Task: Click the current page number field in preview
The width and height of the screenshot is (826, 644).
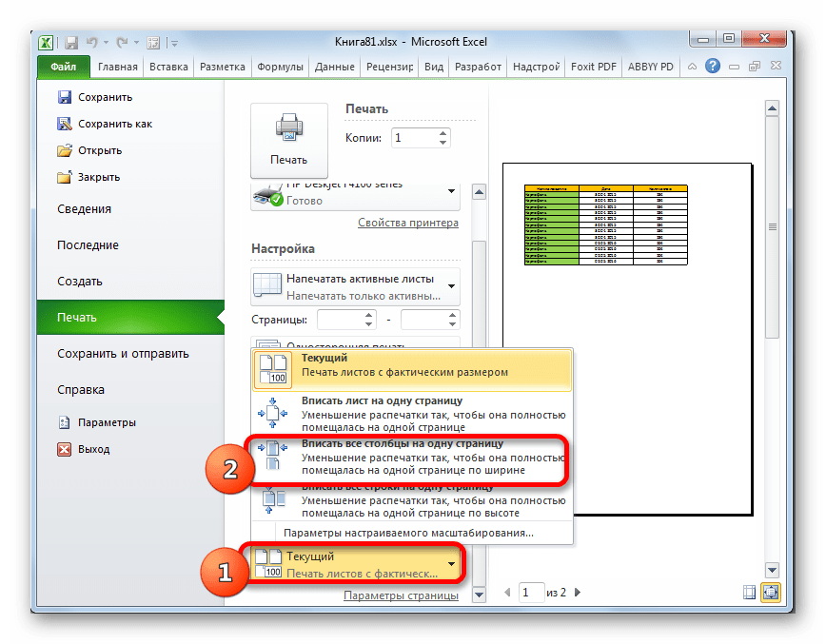Action: point(531,593)
